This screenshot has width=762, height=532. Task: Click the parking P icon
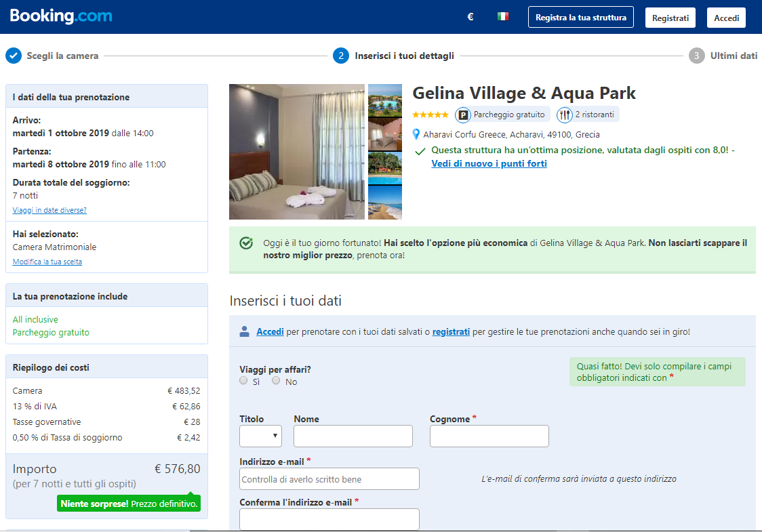pyautogui.click(x=463, y=115)
